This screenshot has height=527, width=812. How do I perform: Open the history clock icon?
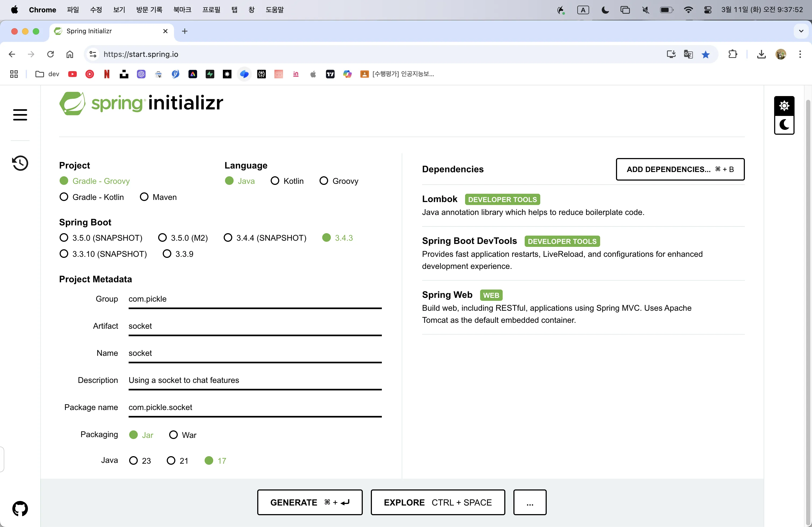pos(20,163)
